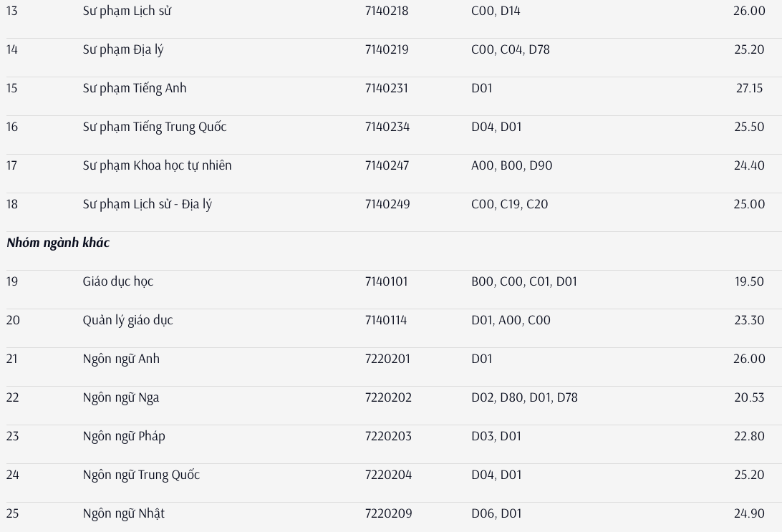Viewport: 782px width, 532px height.
Task: Click the Sư phạm Lịch sử major name
Action: pyautogui.click(x=127, y=11)
